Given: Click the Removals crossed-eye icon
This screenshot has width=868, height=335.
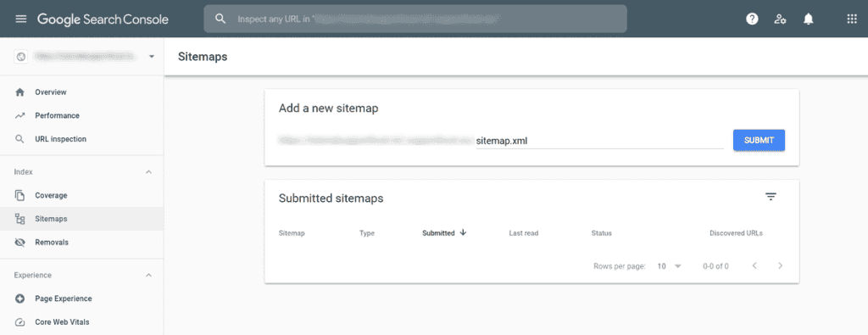Looking at the screenshot, I should pyautogui.click(x=20, y=243).
